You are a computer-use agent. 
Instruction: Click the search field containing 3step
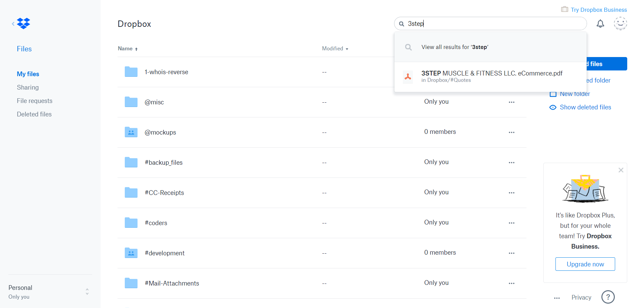[493, 24]
